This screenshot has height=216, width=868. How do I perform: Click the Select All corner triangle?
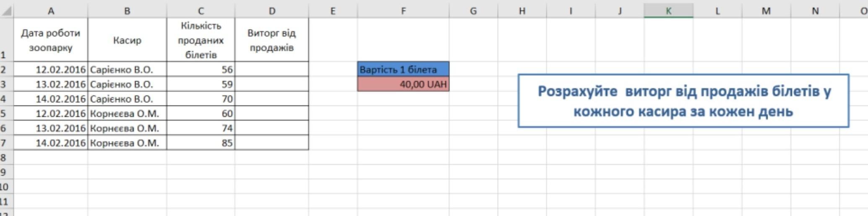[7, 11]
